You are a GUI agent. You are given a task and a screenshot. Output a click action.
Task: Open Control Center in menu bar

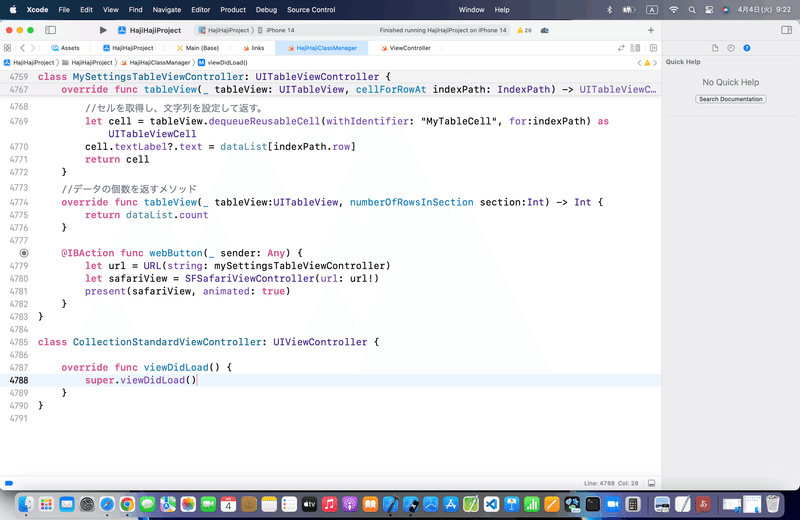[x=709, y=10]
